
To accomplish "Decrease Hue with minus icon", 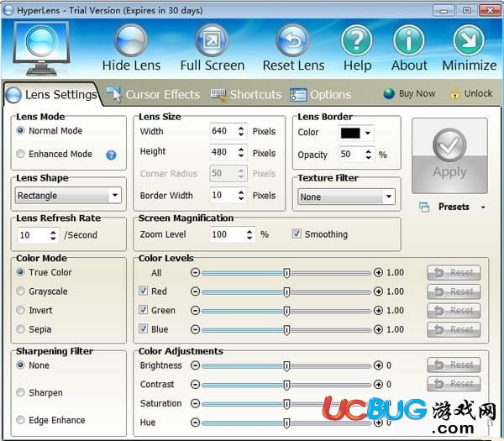I will 195,423.
